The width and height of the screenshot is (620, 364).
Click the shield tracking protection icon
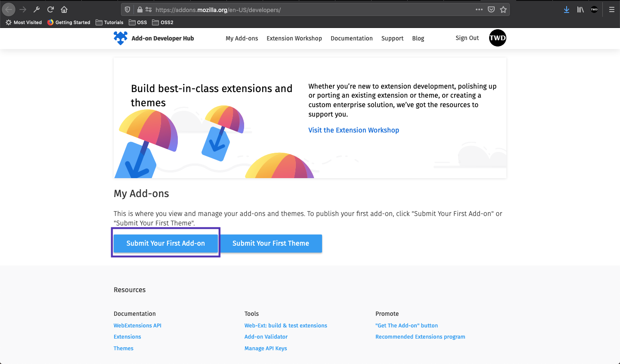(x=127, y=9)
